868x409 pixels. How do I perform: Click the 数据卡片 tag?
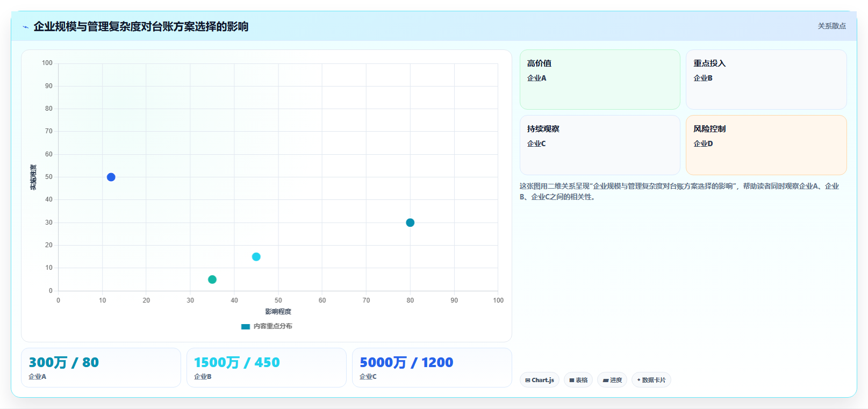[651, 380]
